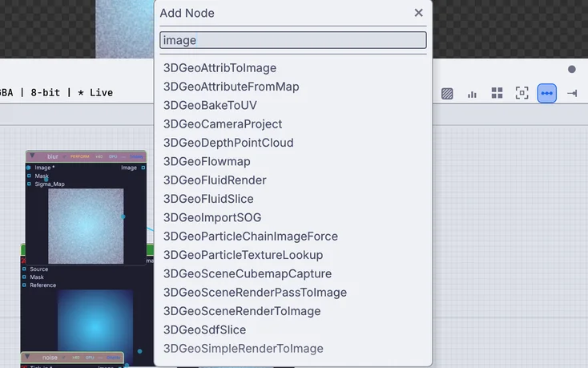This screenshot has width=588, height=368.
Task: Click the blur node title text
Action: pyautogui.click(x=53, y=156)
